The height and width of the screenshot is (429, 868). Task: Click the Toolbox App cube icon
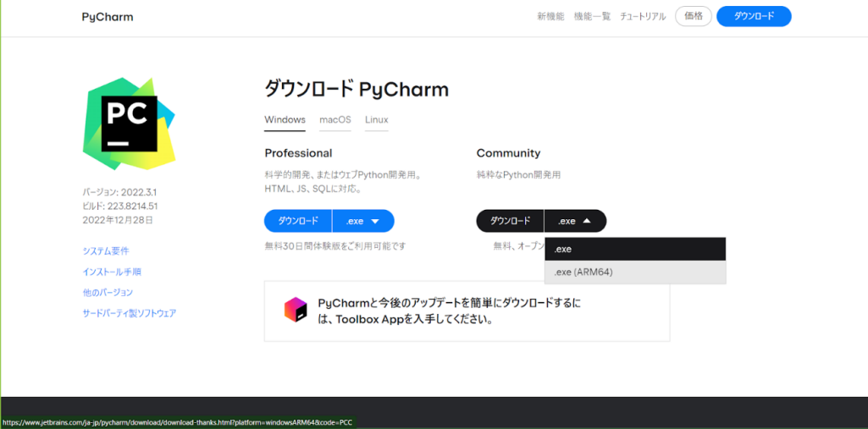296,310
